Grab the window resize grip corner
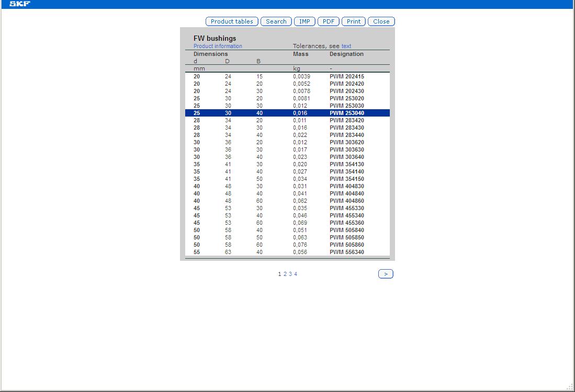Screen dimensions: 575x392 click(570, 387)
